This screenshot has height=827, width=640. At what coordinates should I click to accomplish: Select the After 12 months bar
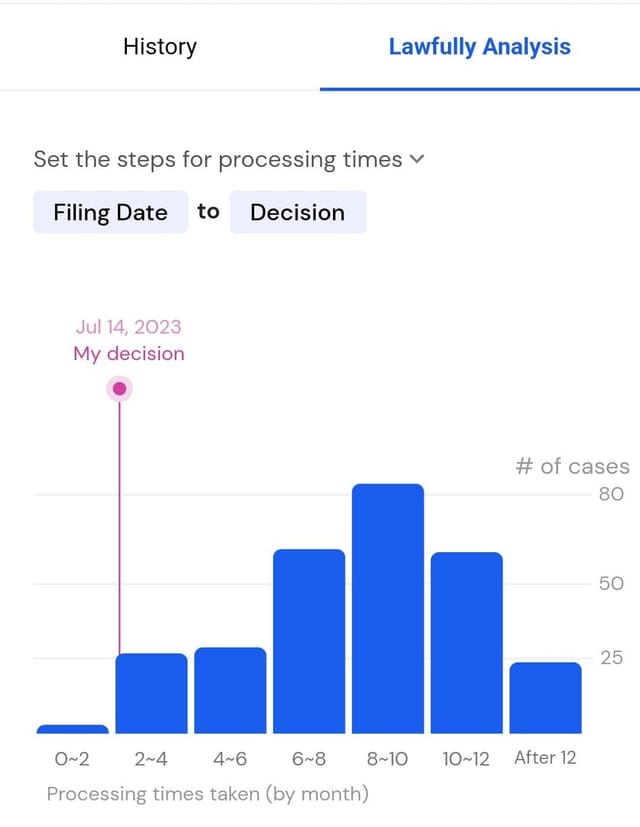point(546,698)
